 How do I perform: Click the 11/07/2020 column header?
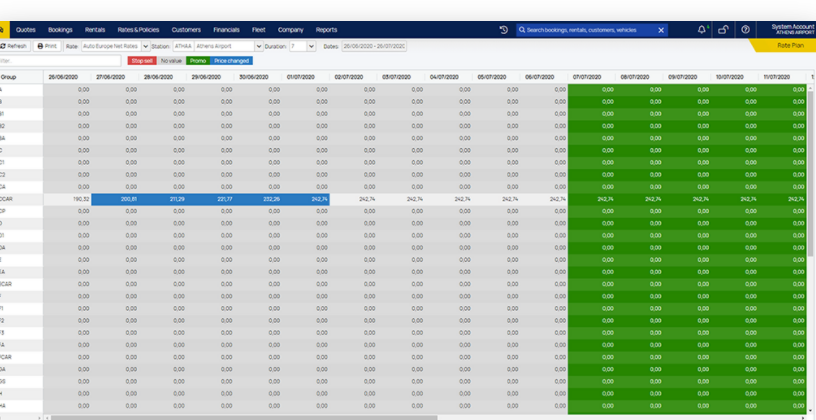pos(782,77)
